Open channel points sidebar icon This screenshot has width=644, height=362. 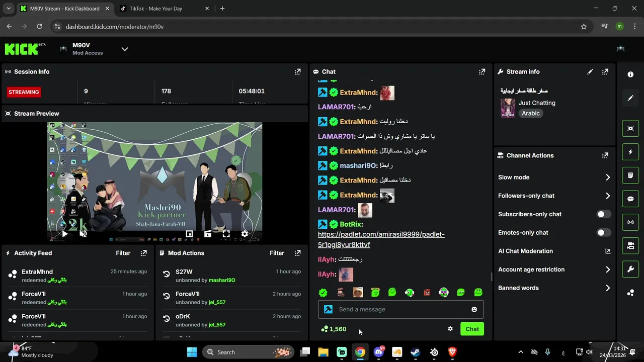click(x=630, y=293)
